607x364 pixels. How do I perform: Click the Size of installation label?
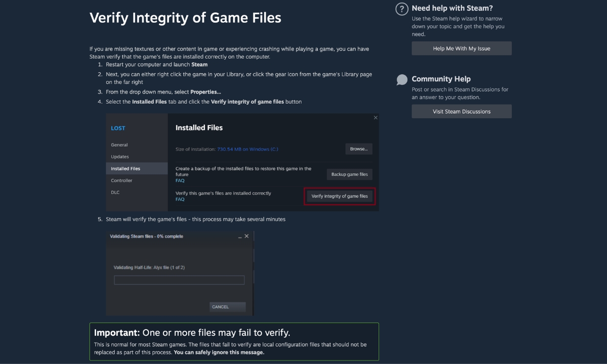coord(195,149)
